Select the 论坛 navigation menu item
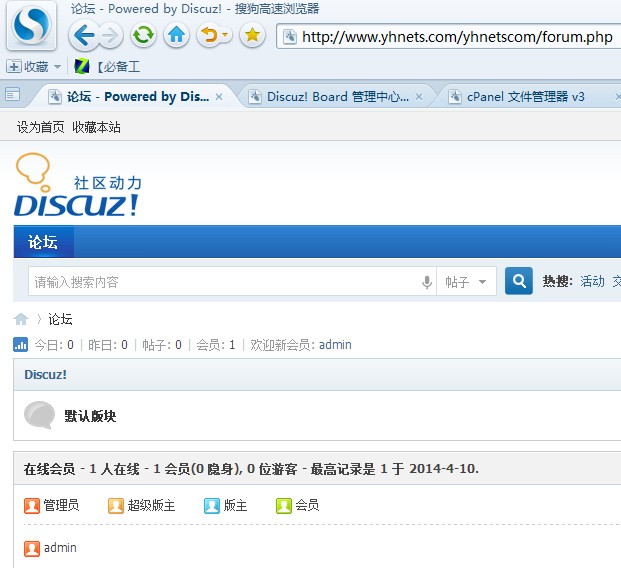This screenshot has height=568, width=621. [x=43, y=242]
